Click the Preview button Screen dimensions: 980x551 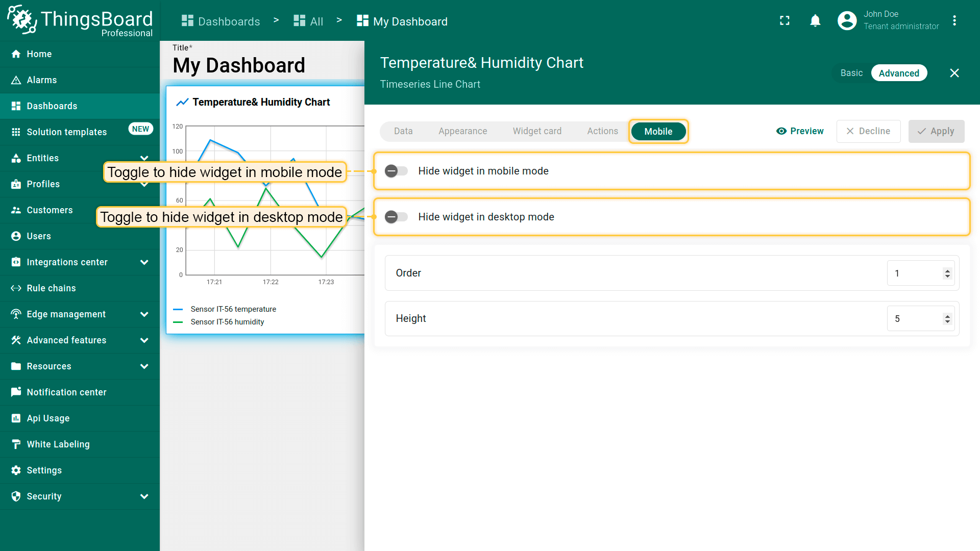click(800, 131)
